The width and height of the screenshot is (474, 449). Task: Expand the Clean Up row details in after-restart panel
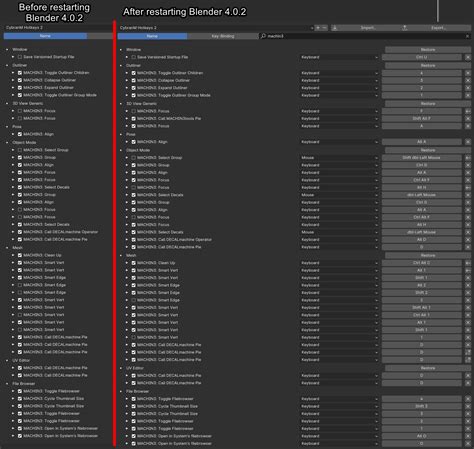[x=127, y=263]
